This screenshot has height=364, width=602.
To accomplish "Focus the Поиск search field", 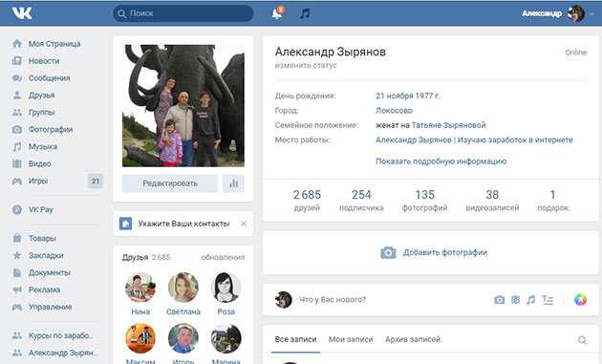I will 183,13.
